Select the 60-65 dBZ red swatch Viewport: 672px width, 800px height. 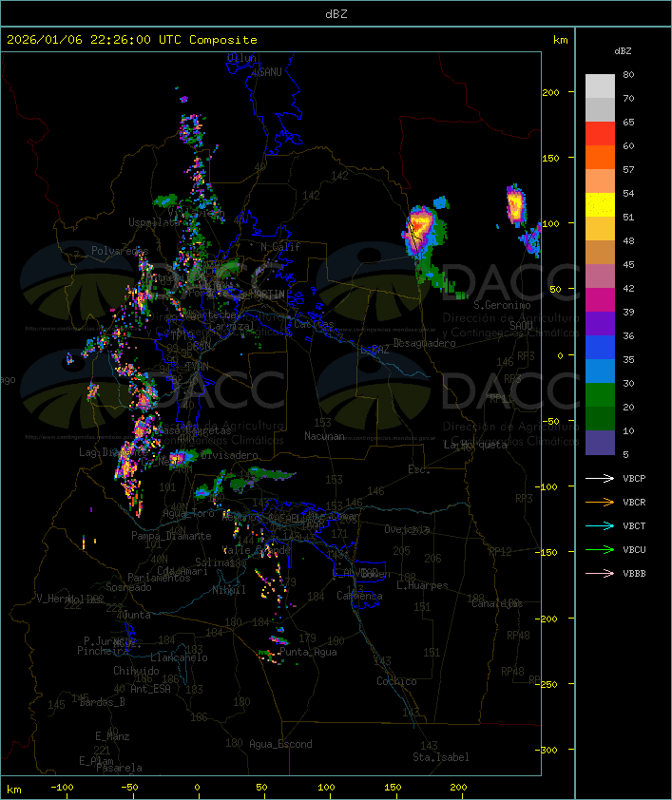tap(600, 134)
